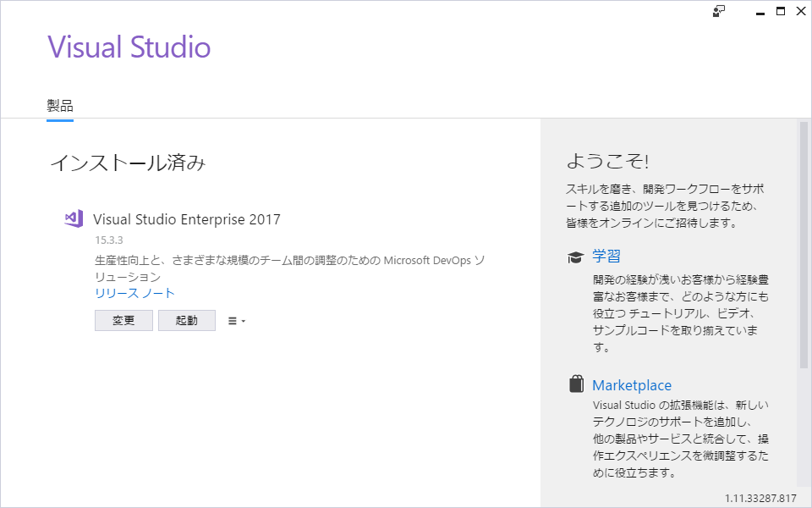This screenshot has height=508, width=812.
Task: Open the hamburger more-options dropdown
Action: coord(237,321)
